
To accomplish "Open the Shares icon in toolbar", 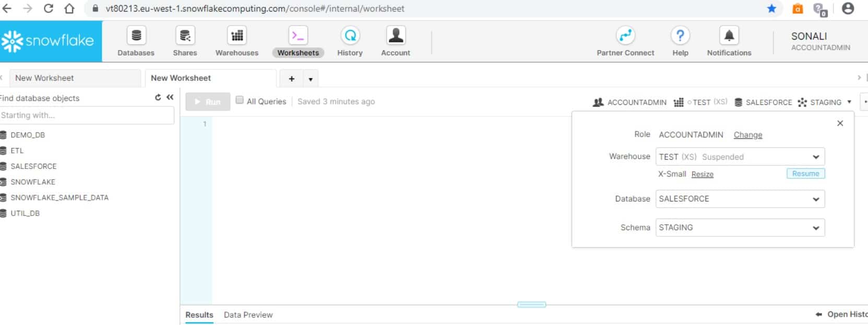I will coord(185,35).
